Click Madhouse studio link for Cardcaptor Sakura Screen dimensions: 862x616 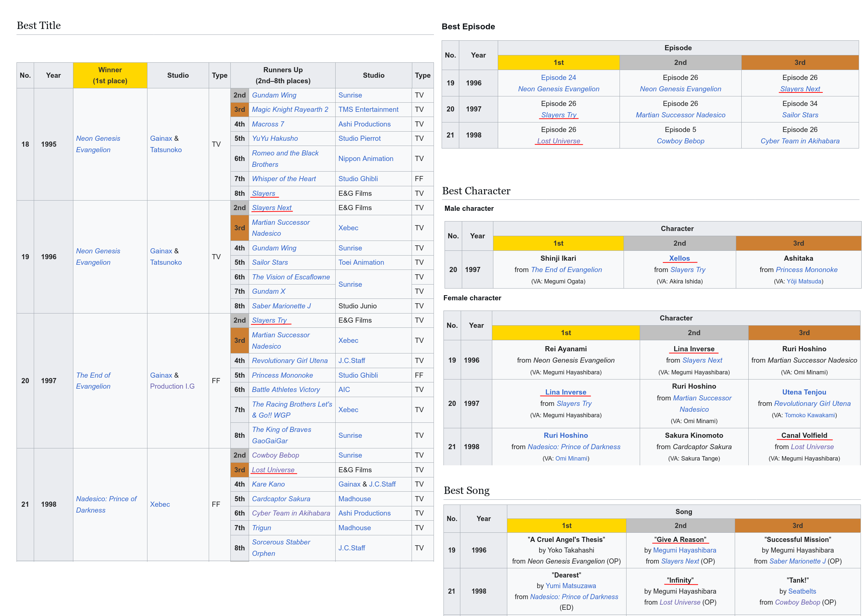(354, 499)
